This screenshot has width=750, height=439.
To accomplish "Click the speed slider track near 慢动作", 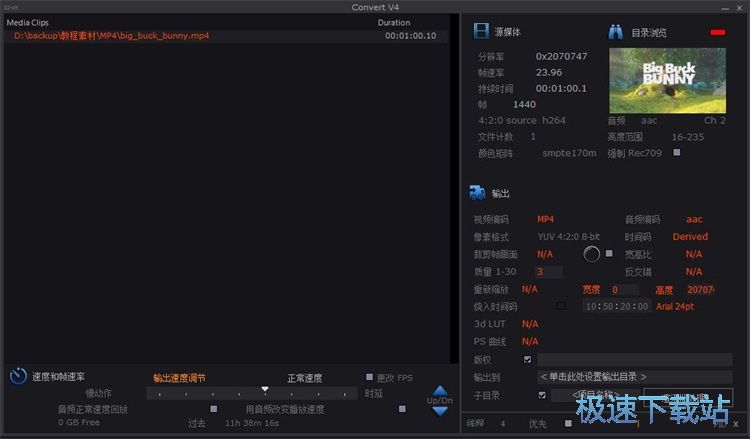I will (x=159, y=394).
